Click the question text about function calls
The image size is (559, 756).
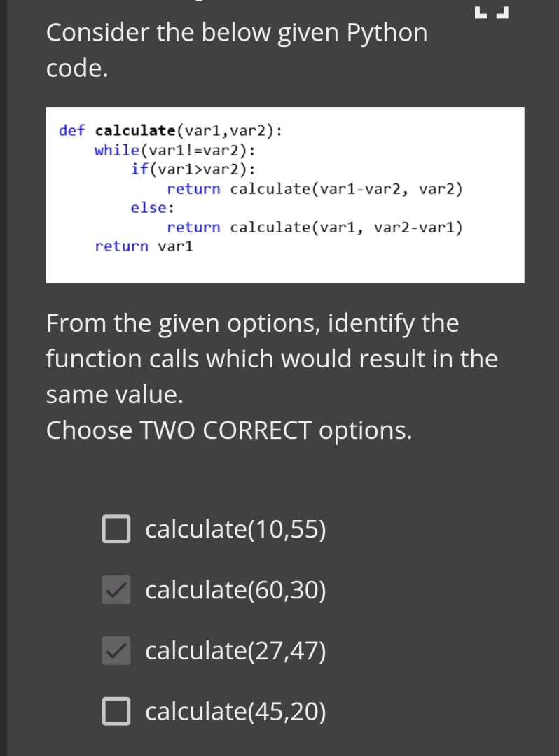(272, 358)
